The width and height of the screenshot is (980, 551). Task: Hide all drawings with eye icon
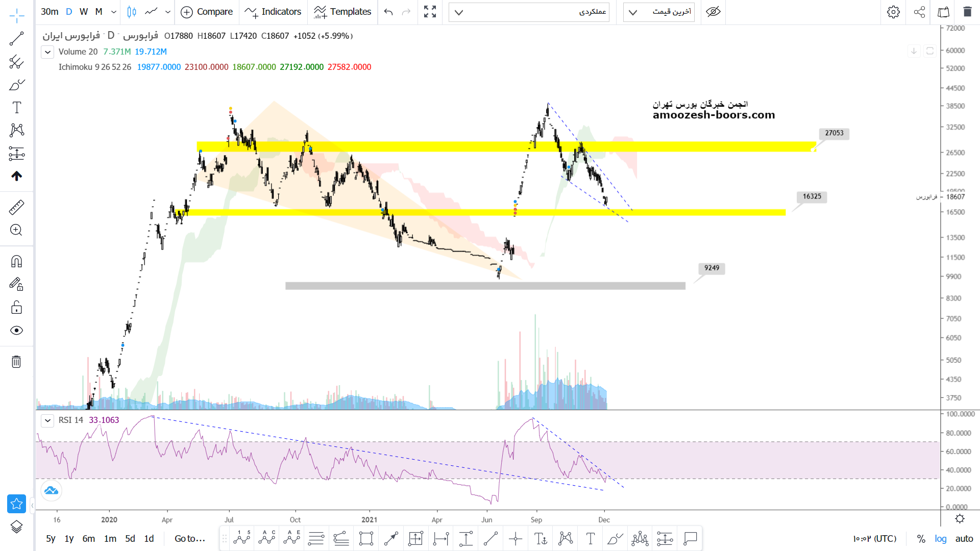tap(16, 331)
